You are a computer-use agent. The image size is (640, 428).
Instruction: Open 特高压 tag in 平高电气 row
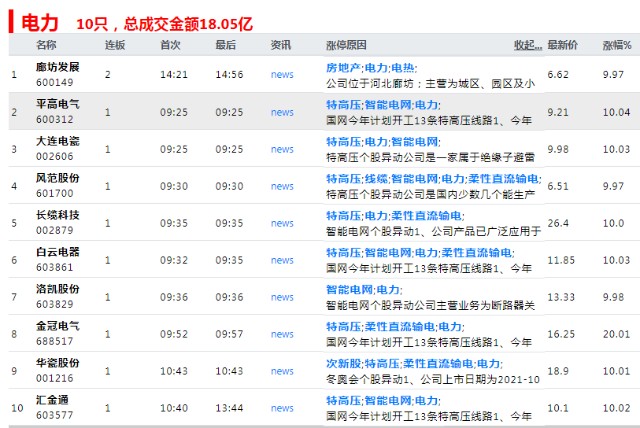click(343, 105)
